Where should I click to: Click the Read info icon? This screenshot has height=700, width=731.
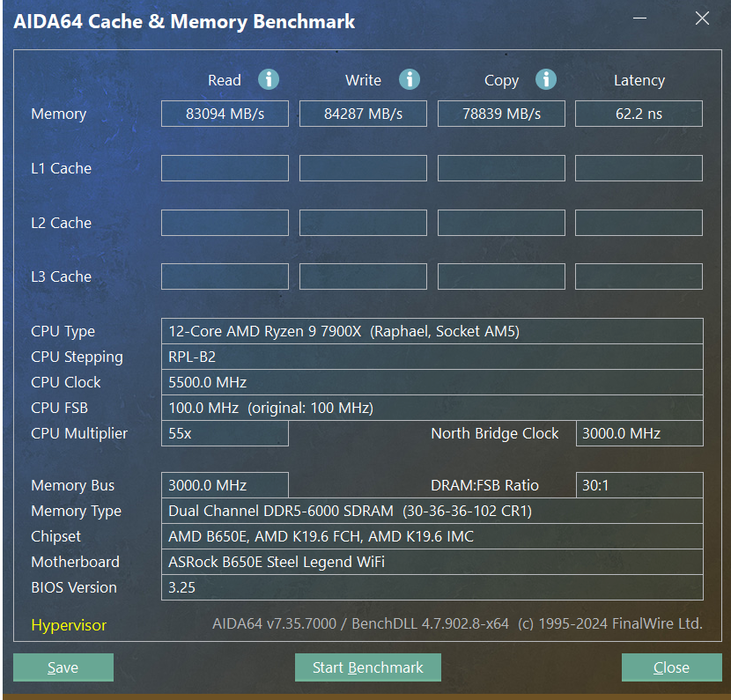269,79
